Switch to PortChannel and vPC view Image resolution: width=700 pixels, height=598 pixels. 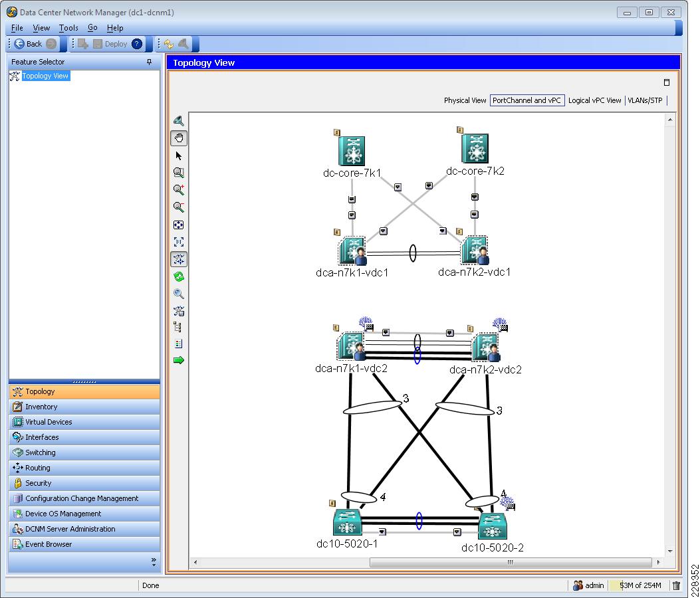click(526, 100)
